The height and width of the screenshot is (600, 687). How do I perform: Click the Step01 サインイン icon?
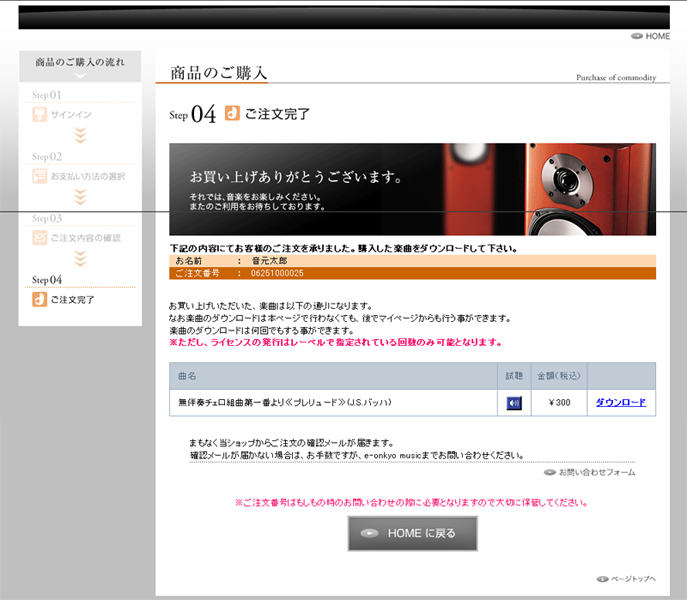40,114
